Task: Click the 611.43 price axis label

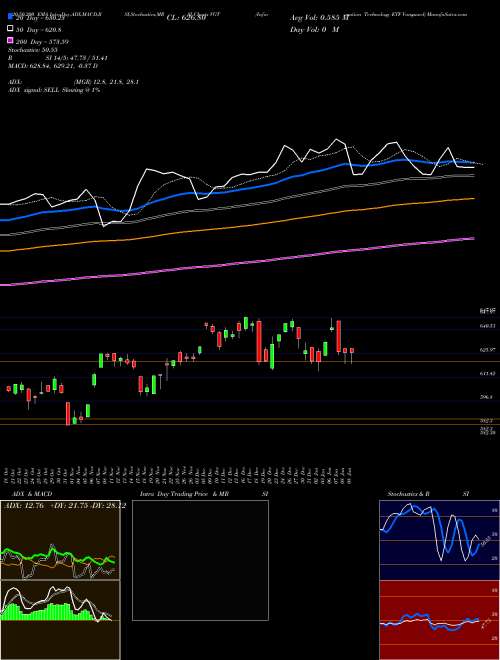Action: 488,373
